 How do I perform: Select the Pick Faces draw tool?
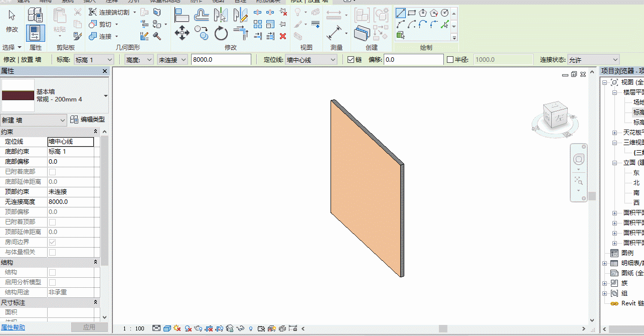[x=401, y=35]
